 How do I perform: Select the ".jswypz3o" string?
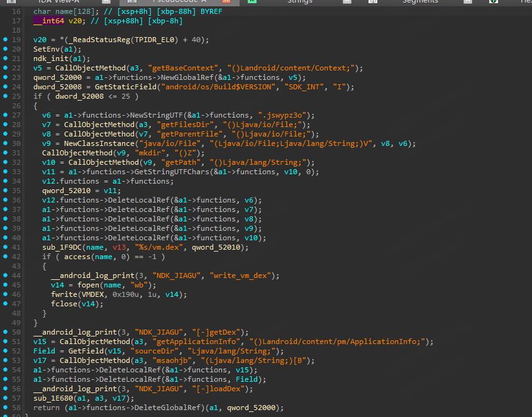(x=282, y=115)
